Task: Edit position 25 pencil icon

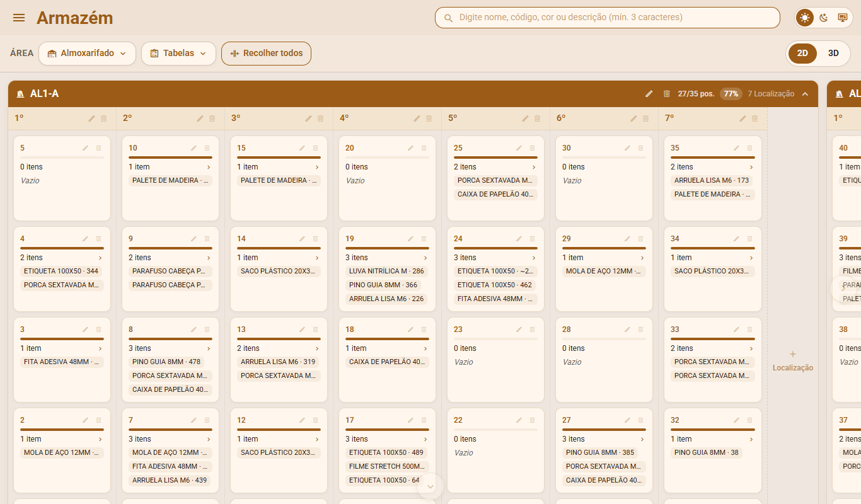Action: 519,148
